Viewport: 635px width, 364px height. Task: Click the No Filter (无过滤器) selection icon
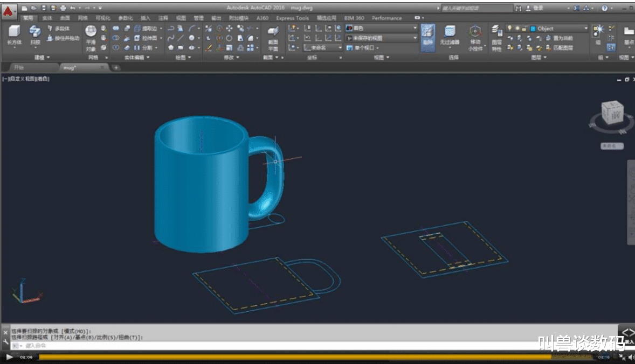click(x=450, y=32)
